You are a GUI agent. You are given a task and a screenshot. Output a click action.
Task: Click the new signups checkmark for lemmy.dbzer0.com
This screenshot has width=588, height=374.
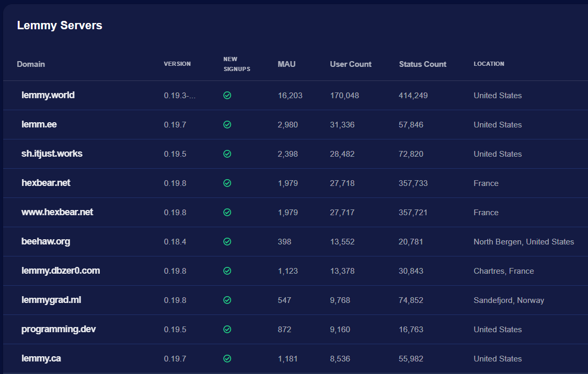coord(227,271)
